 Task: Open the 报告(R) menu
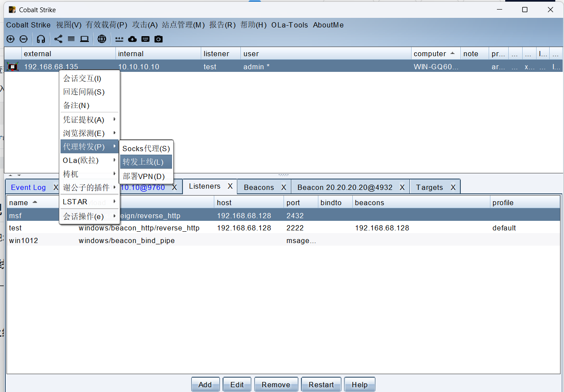223,25
